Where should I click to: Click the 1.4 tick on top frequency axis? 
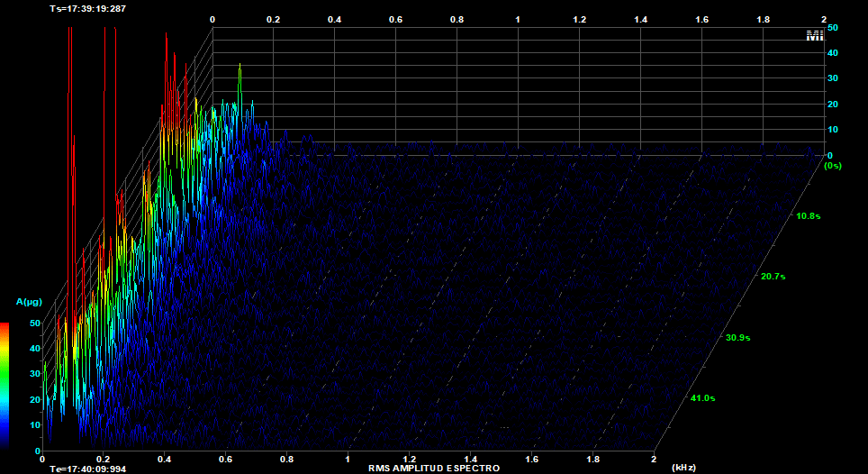640,19
